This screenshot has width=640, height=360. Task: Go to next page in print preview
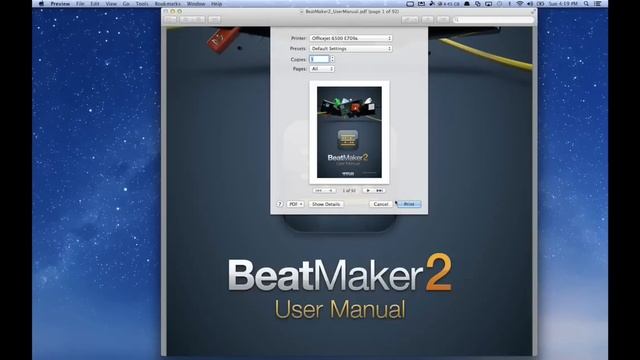368,191
